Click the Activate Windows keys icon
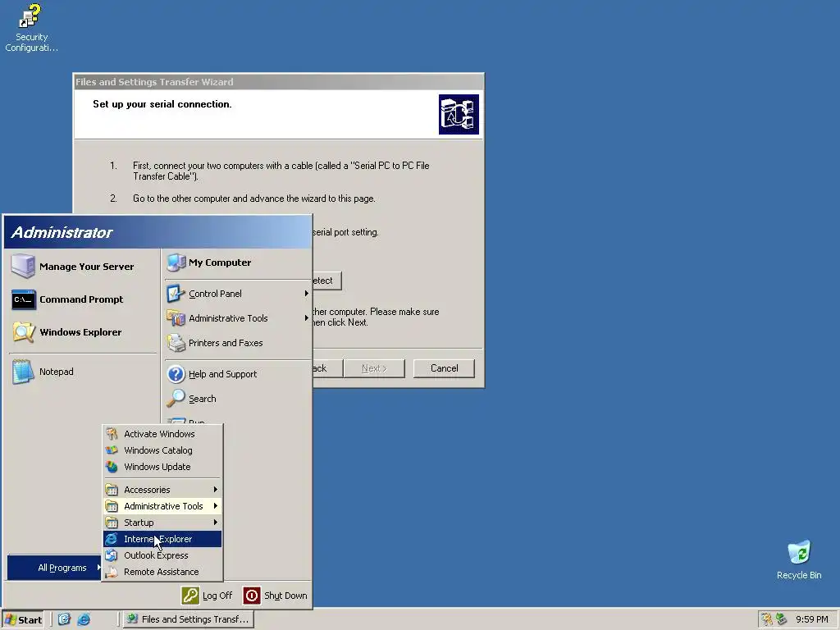Screen dimensions: 840x630 pyautogui.click(x=112, y=434)
